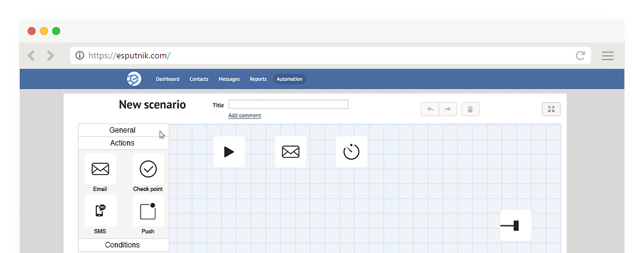
Task: Expand the Conditions section
Action: (x=123, y=245)
